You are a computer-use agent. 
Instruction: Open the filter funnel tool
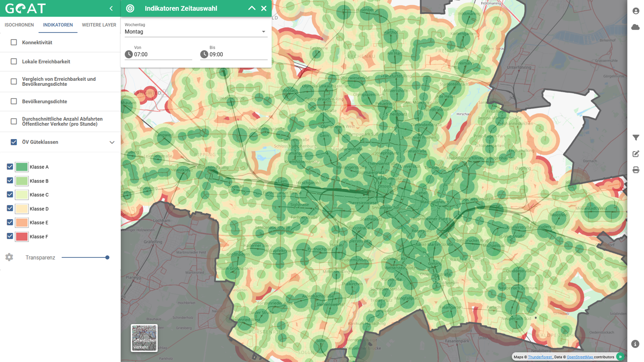pos(636,137)
